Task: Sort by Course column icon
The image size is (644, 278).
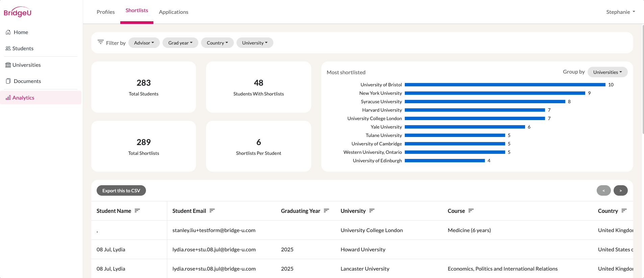Action: 471,211
